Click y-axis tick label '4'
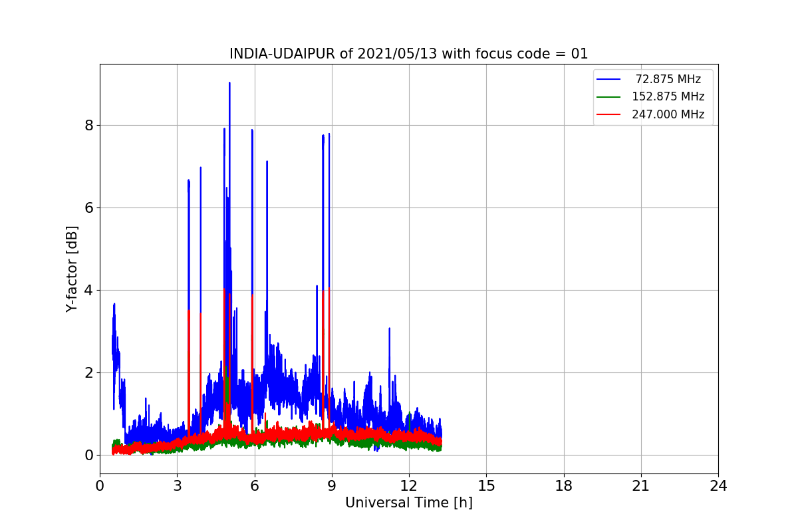Image resolution: width=798 pixels, height=532 pixels. pos(89,290)
